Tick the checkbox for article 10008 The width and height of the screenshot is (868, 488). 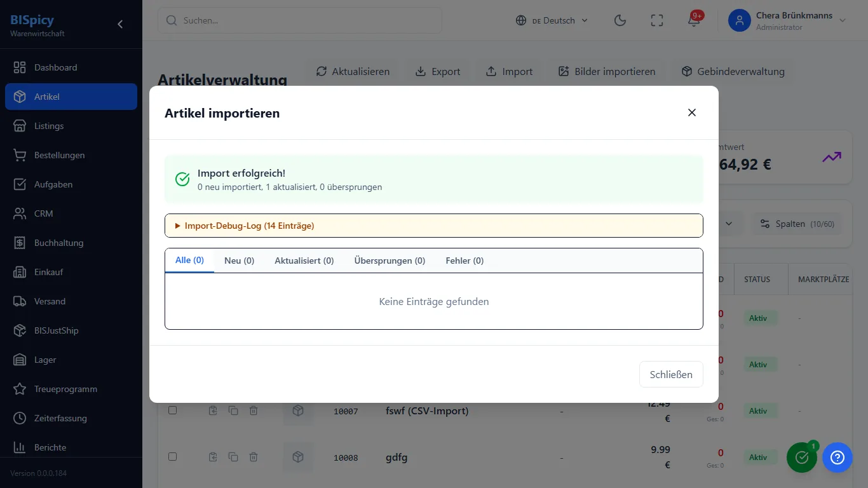point(172,456)
